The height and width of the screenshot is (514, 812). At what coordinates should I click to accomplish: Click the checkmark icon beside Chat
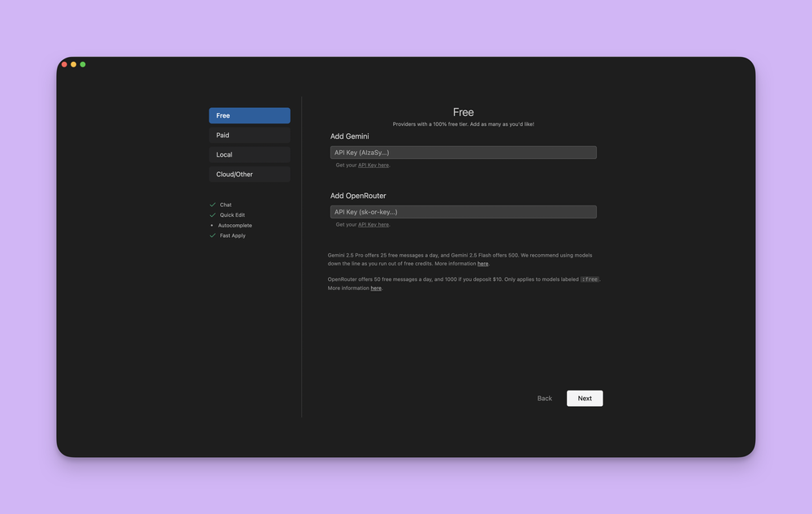pos(213,205)
